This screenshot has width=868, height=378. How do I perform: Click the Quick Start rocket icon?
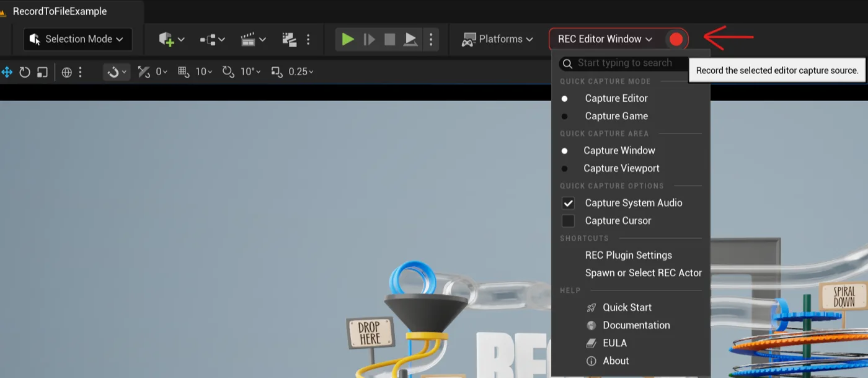tap(591, 308)
